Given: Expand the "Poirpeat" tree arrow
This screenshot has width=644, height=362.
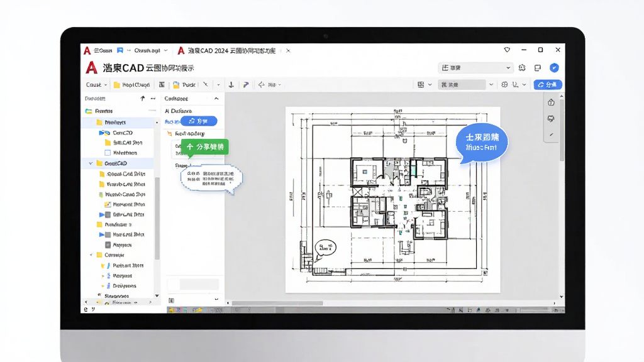Looking at the screenshot, I should (103, 276).
